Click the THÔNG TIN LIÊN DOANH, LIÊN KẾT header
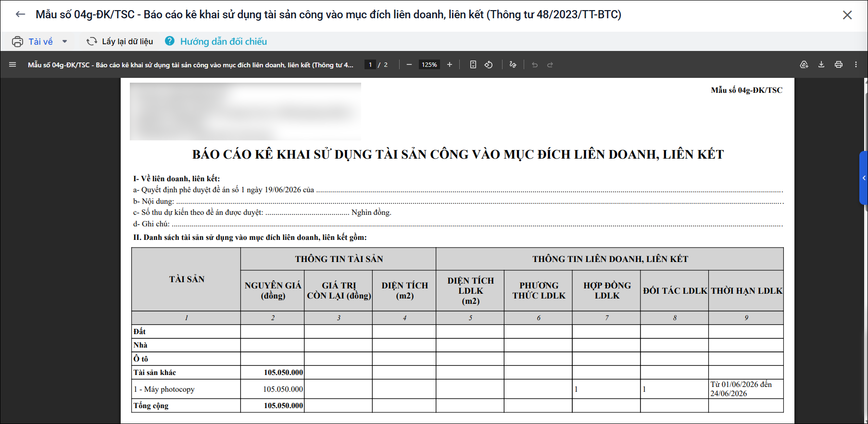 pyautogui.click(x=610, y=259)
